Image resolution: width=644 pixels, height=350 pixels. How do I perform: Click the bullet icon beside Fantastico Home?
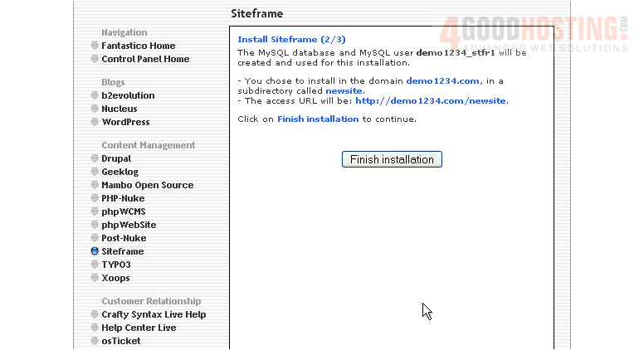pyautogui.click(x=95, y=46)
